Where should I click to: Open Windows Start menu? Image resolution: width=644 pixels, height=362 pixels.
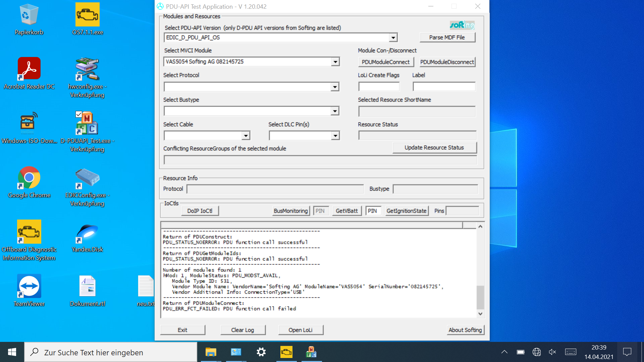click(x=12, y=352)
